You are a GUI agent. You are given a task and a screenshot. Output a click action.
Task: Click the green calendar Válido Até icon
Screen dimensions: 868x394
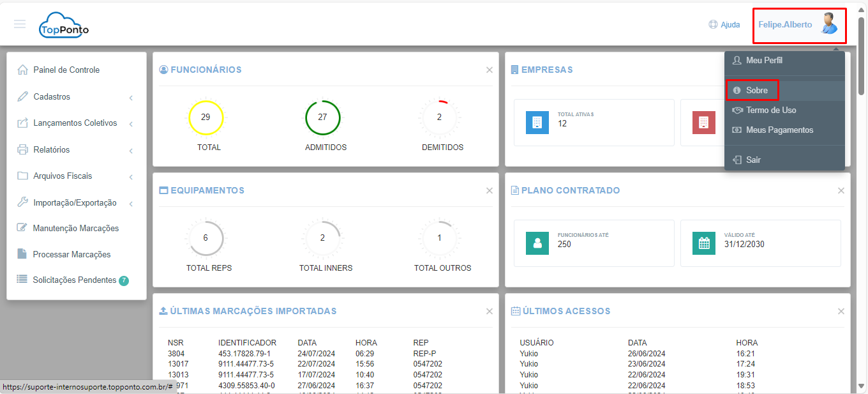tap(704, 243)
